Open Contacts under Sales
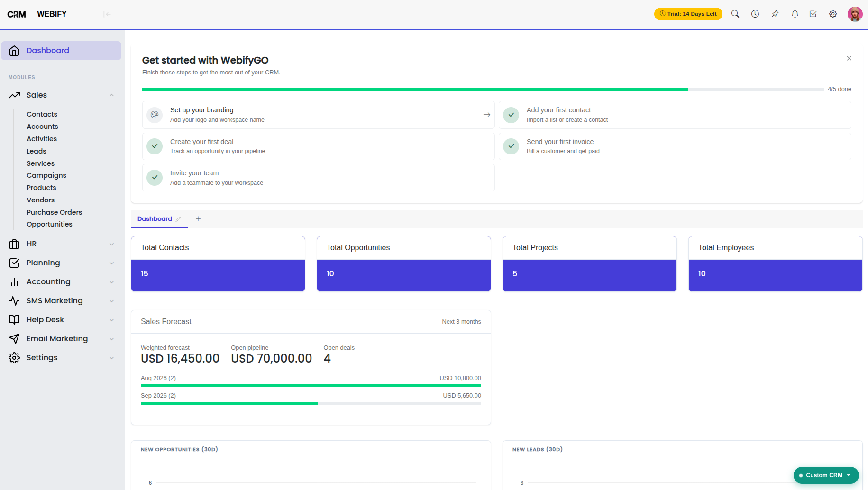This screenshot has height=490, width=868. [x=42, y=114]
